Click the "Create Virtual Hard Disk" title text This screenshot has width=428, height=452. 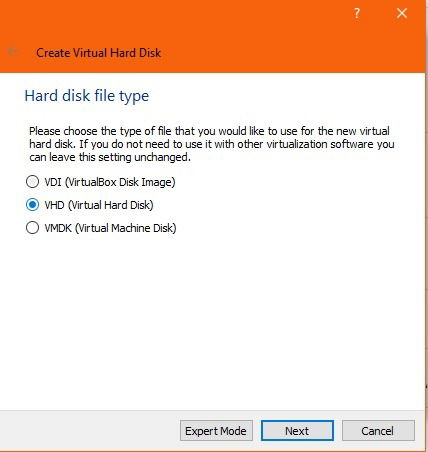[99, 53]
